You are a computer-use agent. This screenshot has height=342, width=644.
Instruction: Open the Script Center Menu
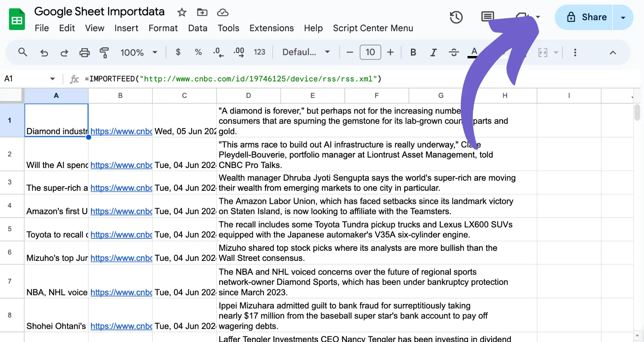tap(373, 28)
